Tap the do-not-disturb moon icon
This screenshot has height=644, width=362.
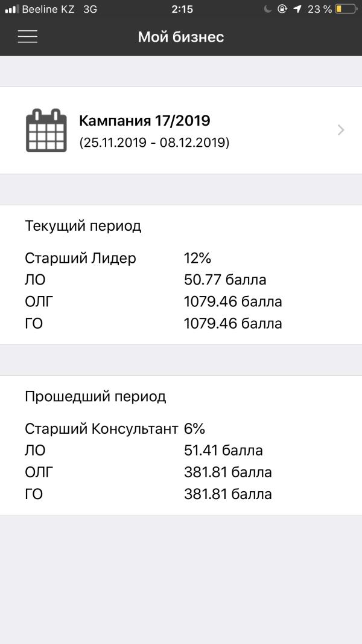(x=268, y=9)
